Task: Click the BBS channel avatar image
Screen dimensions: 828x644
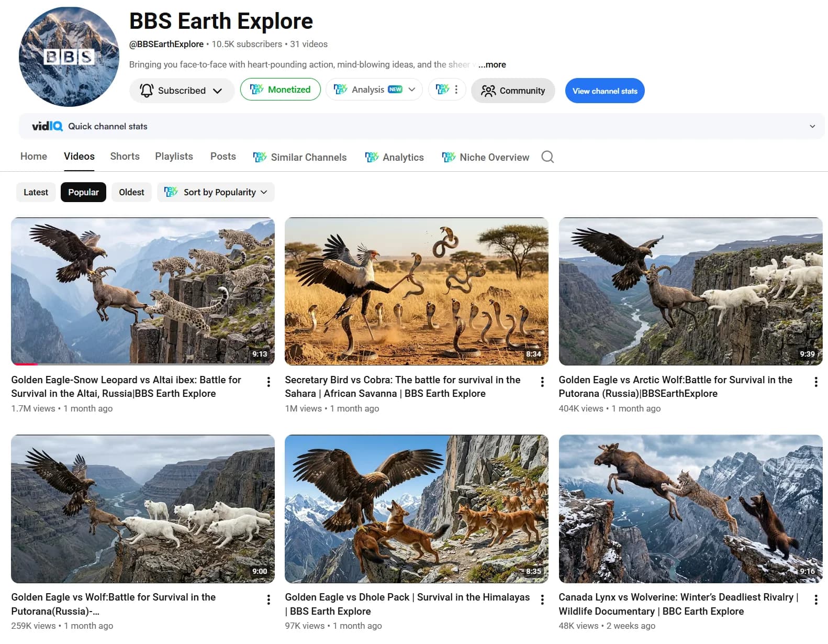Action: (69, 57)
